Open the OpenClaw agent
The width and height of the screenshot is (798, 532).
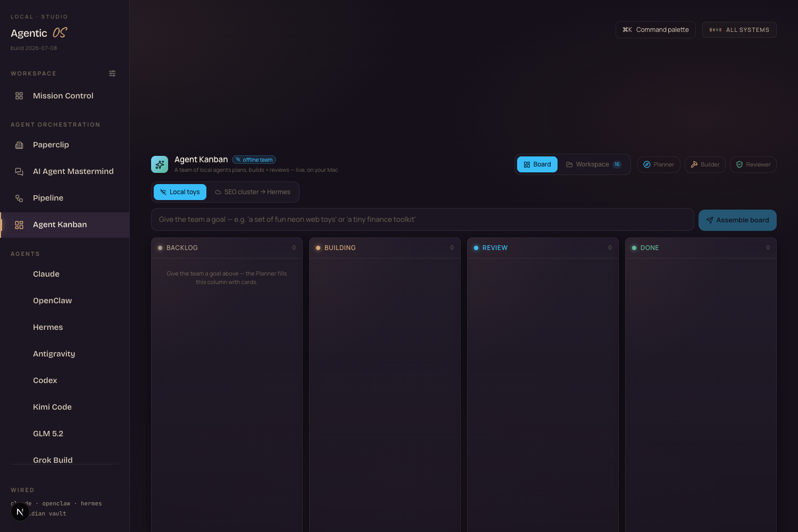pos(64,301)
